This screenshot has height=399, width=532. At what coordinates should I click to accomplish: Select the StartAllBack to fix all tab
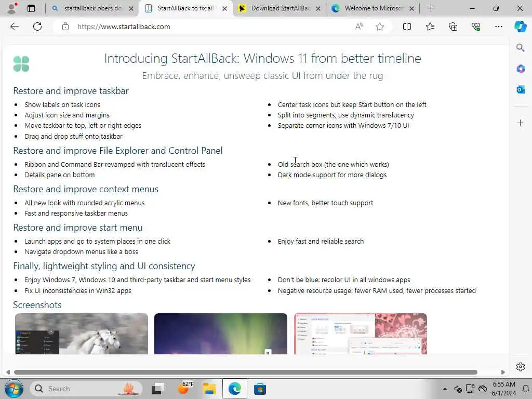[185, 8]
